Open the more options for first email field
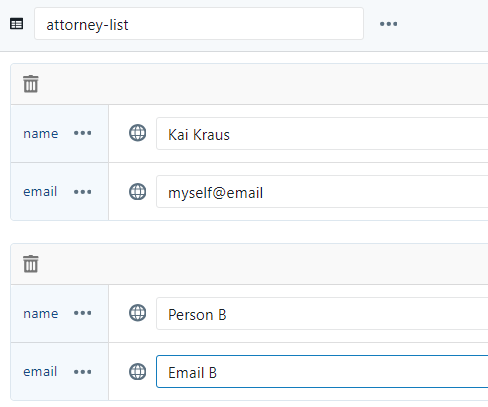The height and width of the screenshot is (407, 488). [x=82, y=192]
